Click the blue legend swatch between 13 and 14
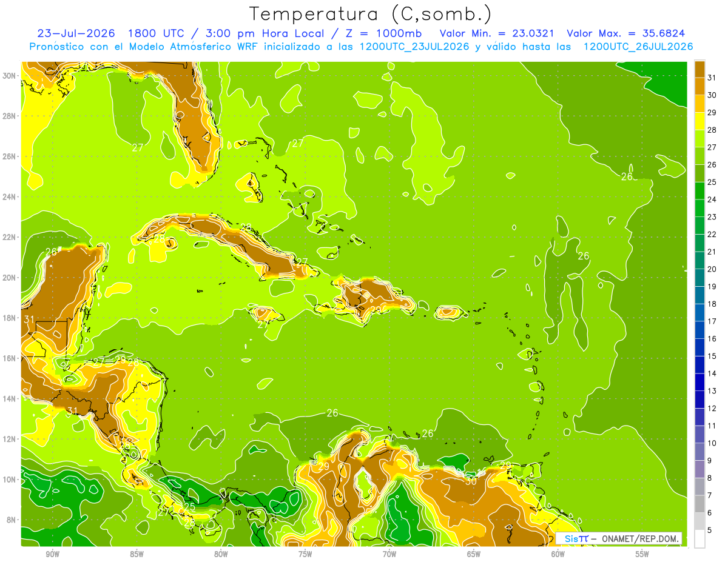This screenshot has width=728, height=562. coord(699,382)
